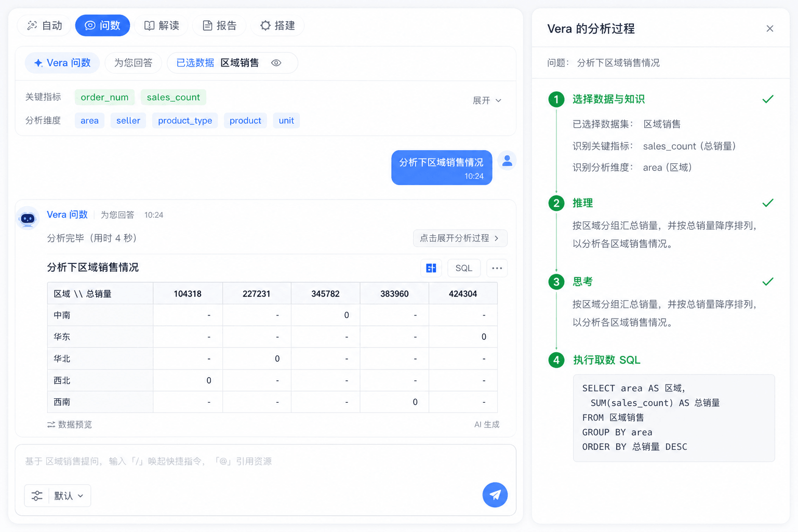Click the checkmark beside 思考

(768, 282)
